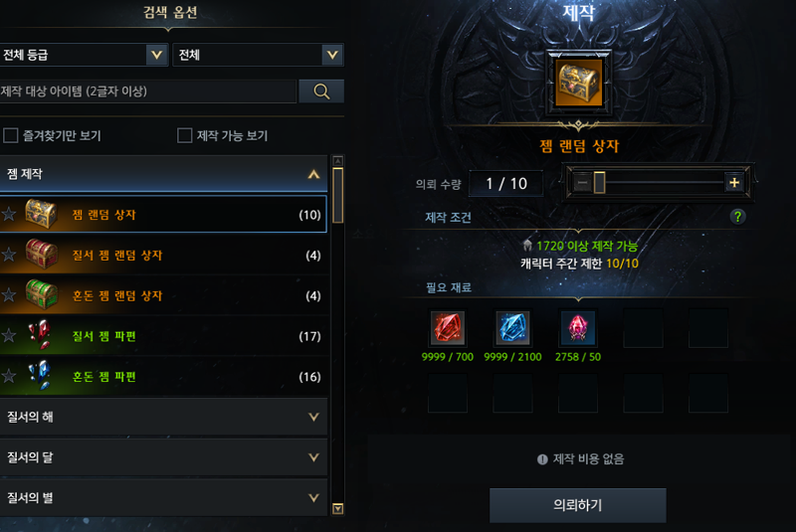Click the green question mark help icon

point(737,217)
